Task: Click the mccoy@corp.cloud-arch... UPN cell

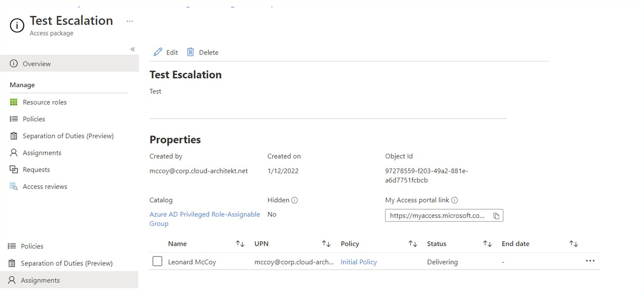Action: coord(294,262)
